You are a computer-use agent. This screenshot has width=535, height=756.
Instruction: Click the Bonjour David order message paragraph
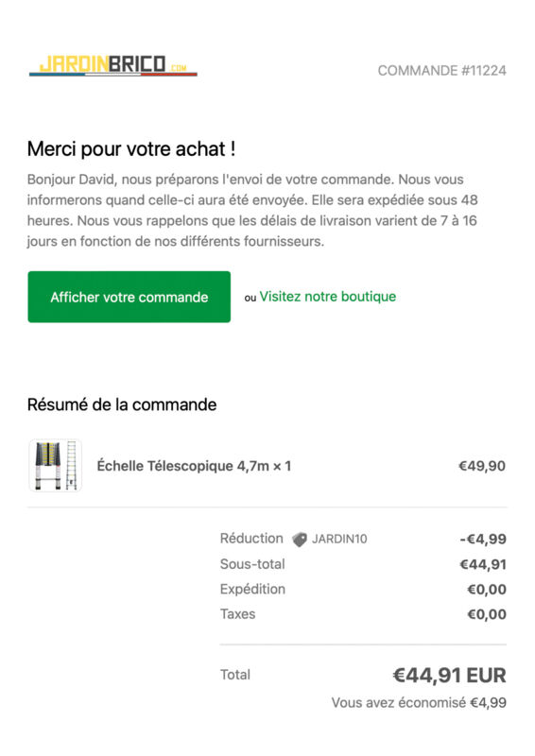coord(252,210)
